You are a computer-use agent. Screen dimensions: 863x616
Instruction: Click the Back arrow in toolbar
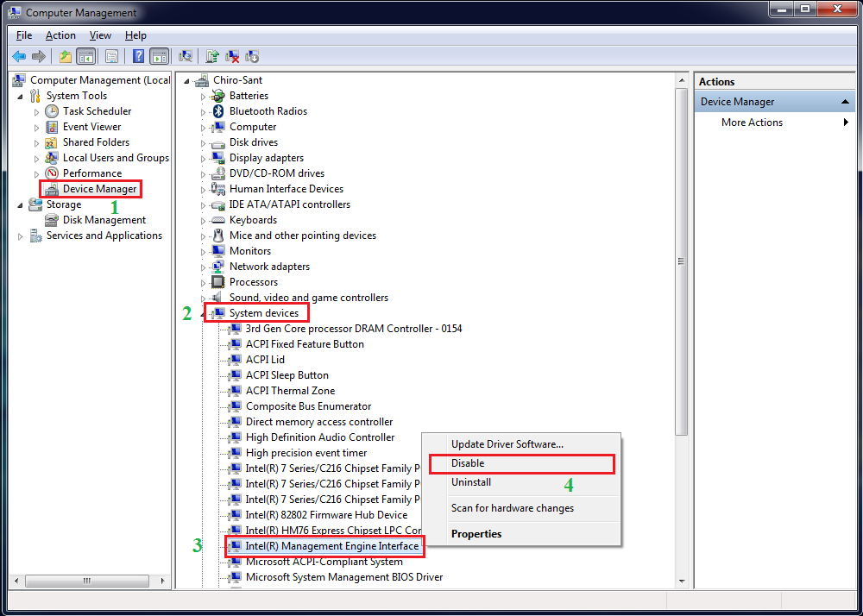(x=19, y=57)
